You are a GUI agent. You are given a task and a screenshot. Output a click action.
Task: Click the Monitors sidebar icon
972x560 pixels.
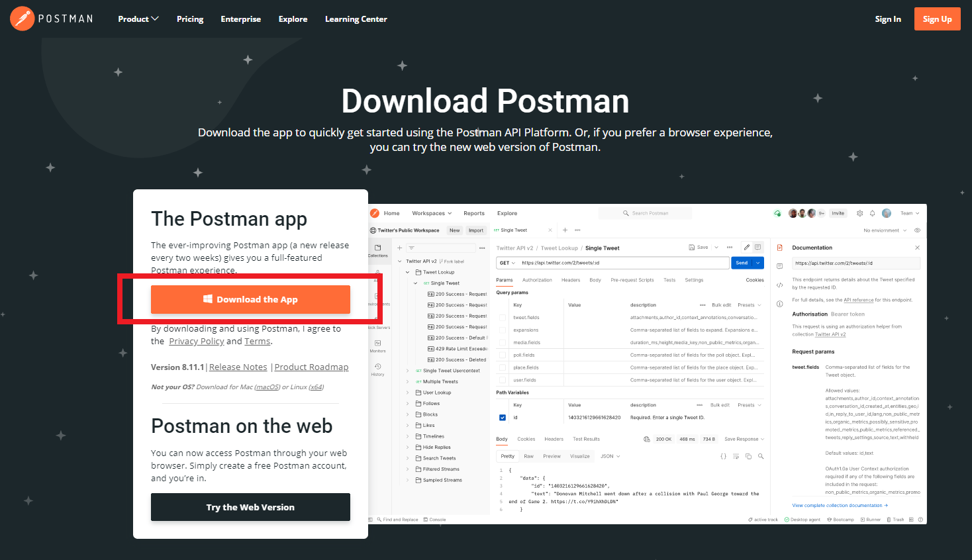pos(377,346)
